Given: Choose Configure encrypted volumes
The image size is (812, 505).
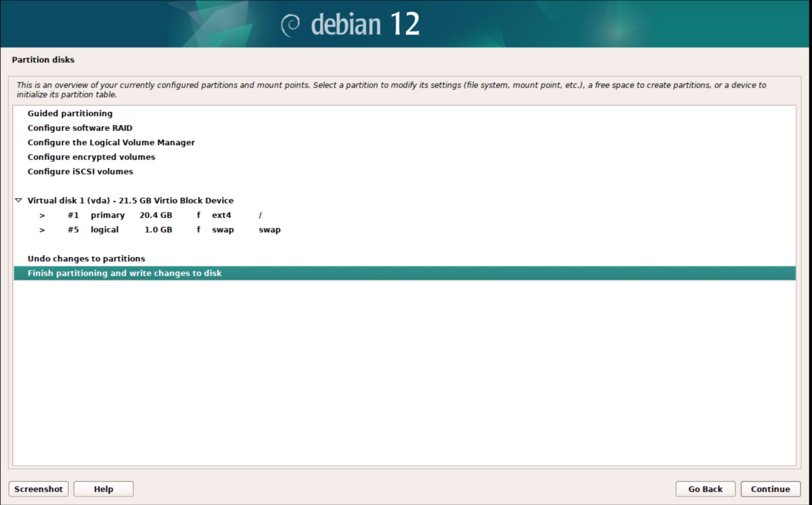Looking at the screenshot, I should coord(91,157).
